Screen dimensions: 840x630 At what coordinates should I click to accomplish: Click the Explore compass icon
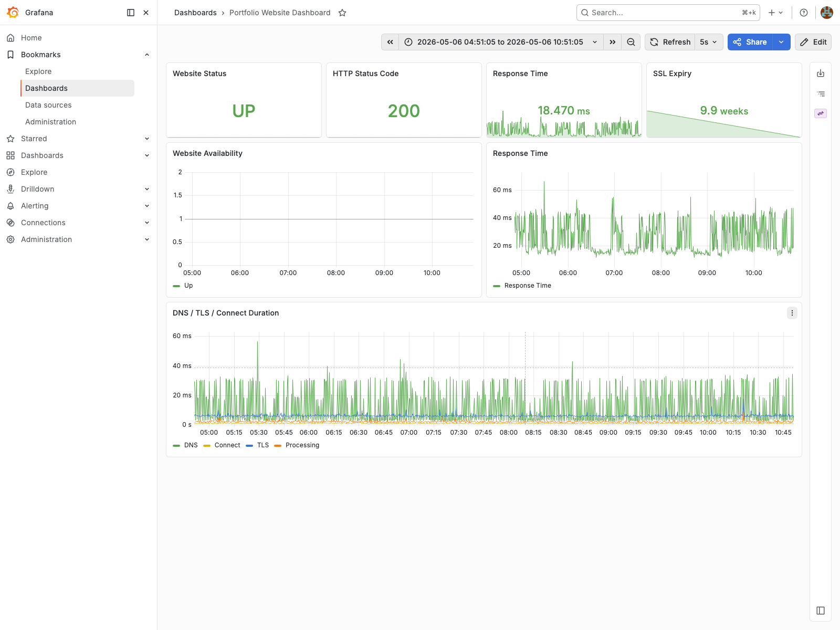click(x=10, y=172)
